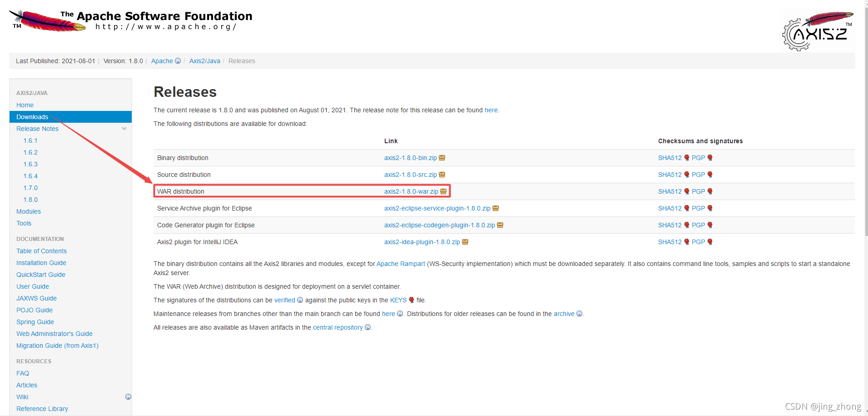Open release notes 1.8.0
The width and height of the screenshot is (868, 416).
[x=30, y=200]
